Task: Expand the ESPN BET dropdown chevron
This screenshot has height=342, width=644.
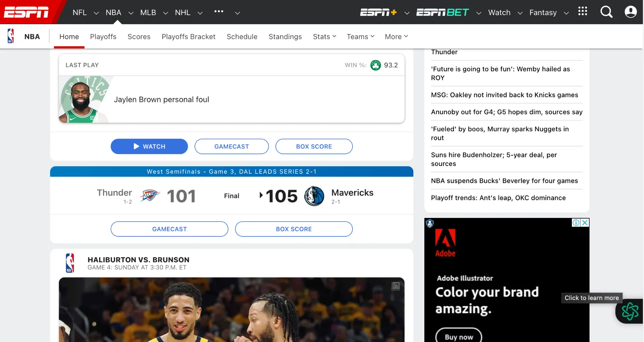Action: (x=479, y=13)
